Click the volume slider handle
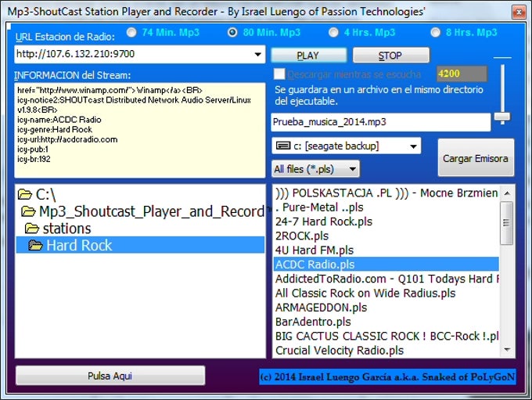Screen dimensions: 532x400 click(502, 117)
